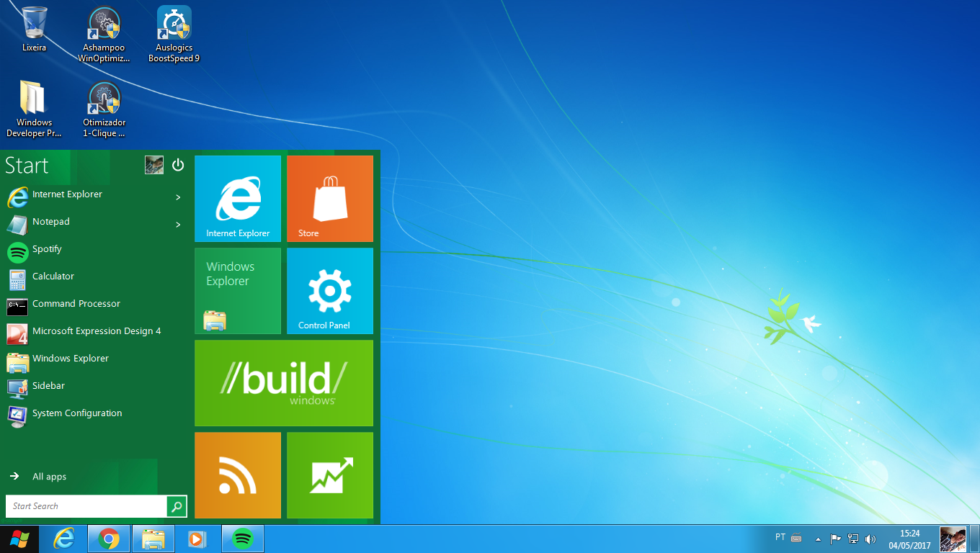The image size is (980, 553).
Task: Click the touch keyboard tray icon
Action: click(796, 538)
